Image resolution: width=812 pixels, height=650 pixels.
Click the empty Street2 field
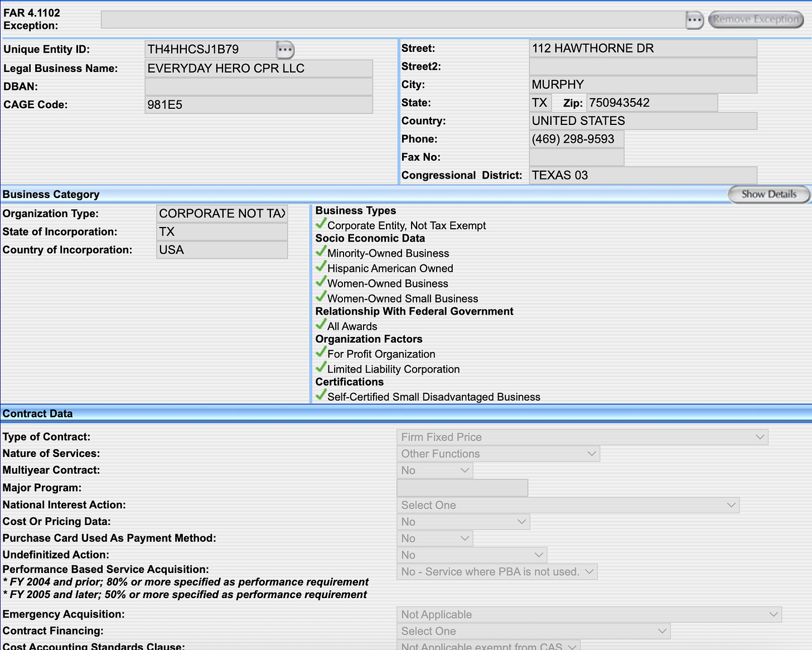click(643, 66)
